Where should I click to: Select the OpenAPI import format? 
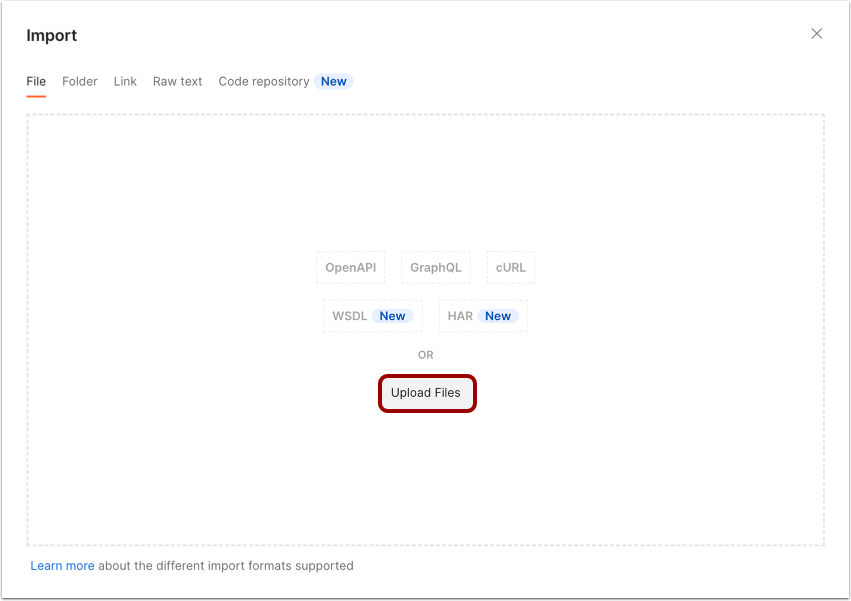[350, 267]
